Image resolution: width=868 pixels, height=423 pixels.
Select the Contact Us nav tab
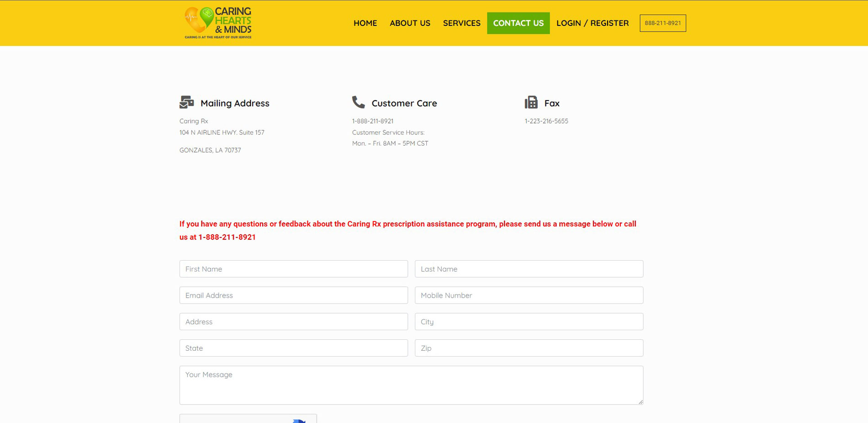click(518, 23)
